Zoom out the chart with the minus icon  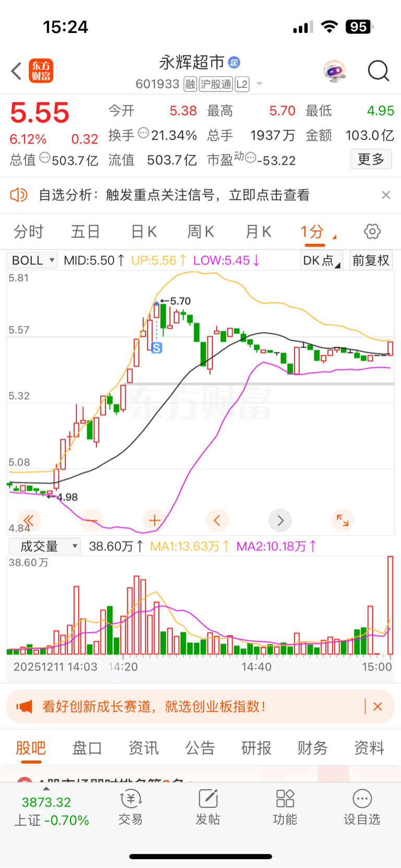92,520
